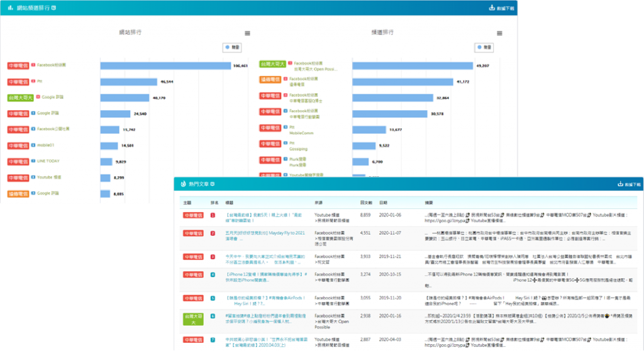Toggle the 聲量 legend in 頻道排行 chart
Image resolution: width=644 pixels, height=353 pixels.
click(484, 47)
